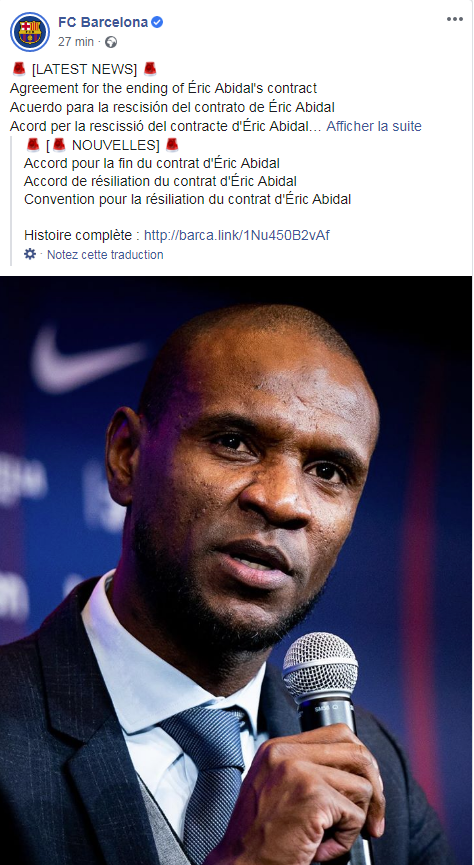Open the Éric Abidal press conference photo
The image size is (474, 865).
point(236,570)
